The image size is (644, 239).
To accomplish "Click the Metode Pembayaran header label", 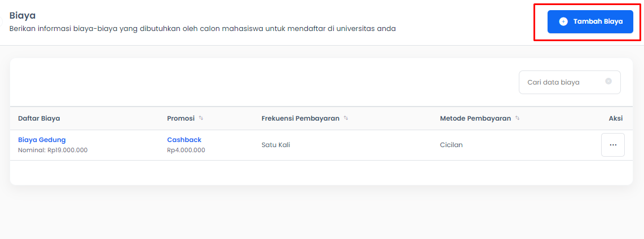I will coord(475,118).
